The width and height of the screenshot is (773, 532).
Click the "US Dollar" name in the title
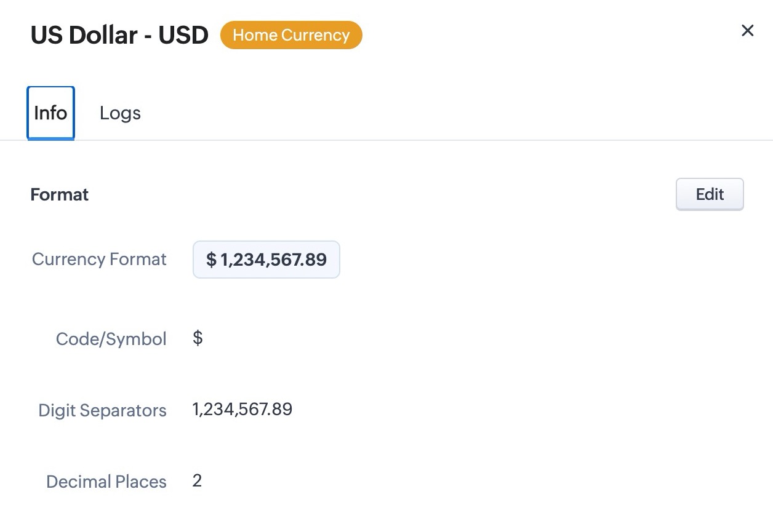(84, 35)
